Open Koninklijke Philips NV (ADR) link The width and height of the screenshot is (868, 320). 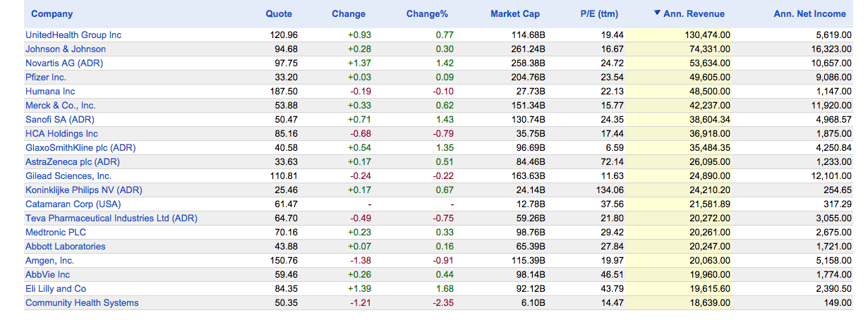pyautogui.click(x=84, y=190)
